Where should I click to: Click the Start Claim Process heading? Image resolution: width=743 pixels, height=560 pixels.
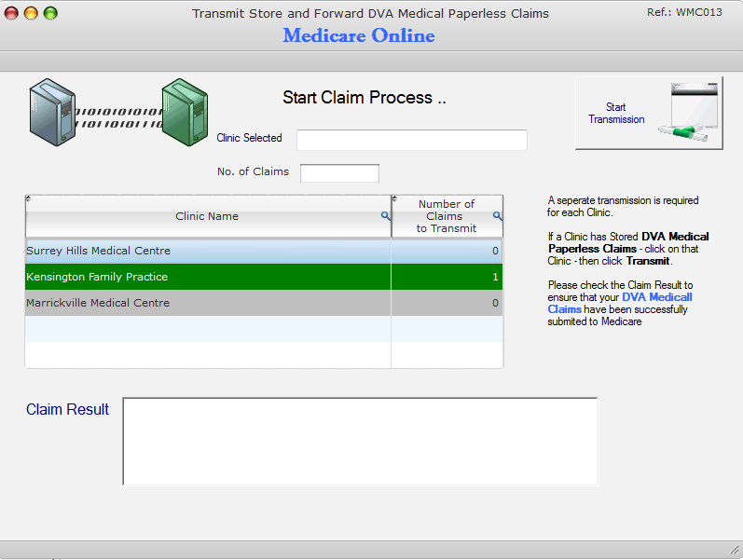365,98
